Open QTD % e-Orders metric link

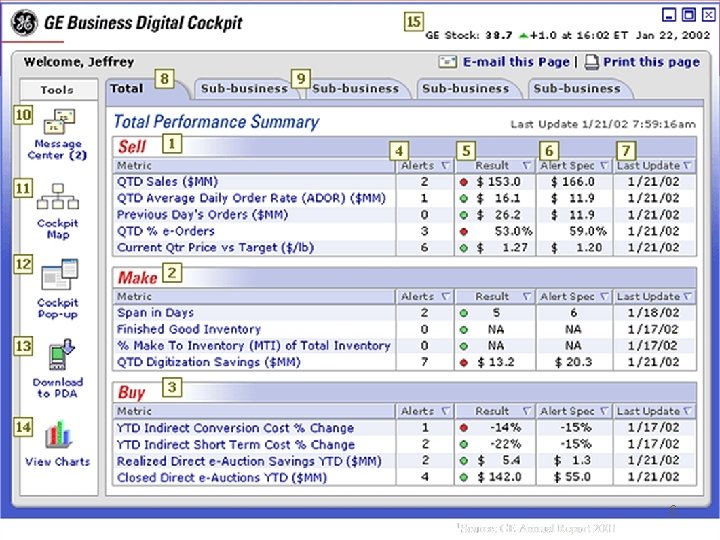165,231
